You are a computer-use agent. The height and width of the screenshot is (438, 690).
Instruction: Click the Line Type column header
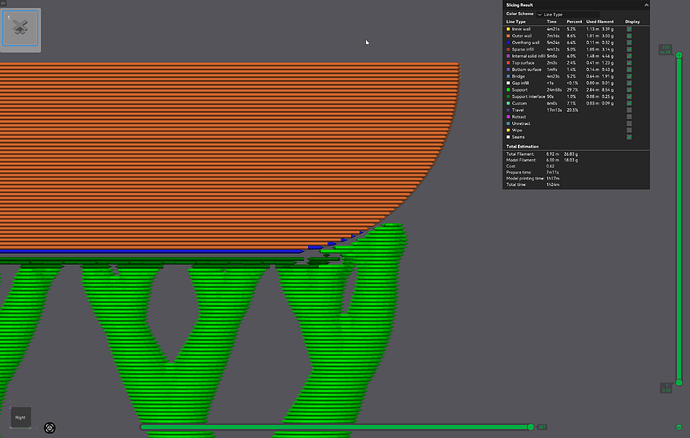click(516, 22)
